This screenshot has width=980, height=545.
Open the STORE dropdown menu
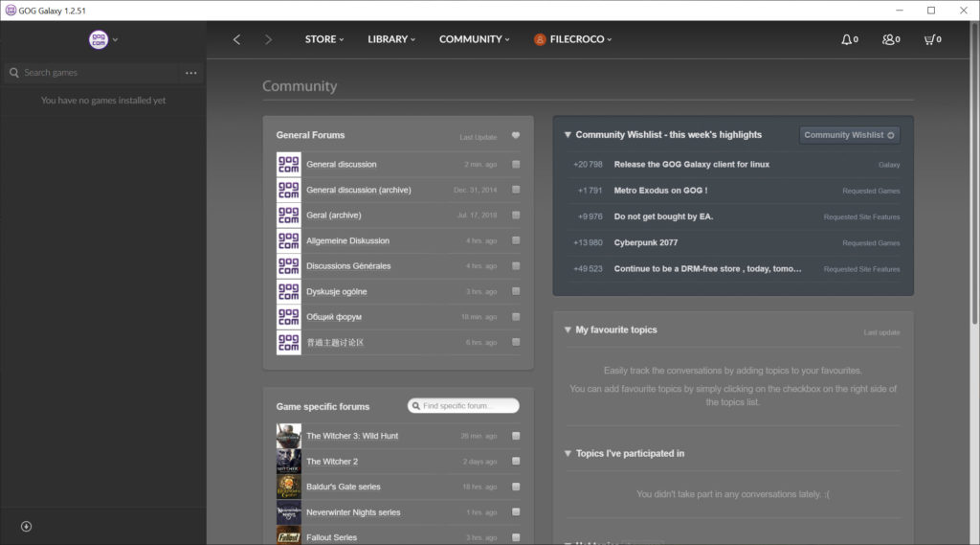click(x=324, y=39)
